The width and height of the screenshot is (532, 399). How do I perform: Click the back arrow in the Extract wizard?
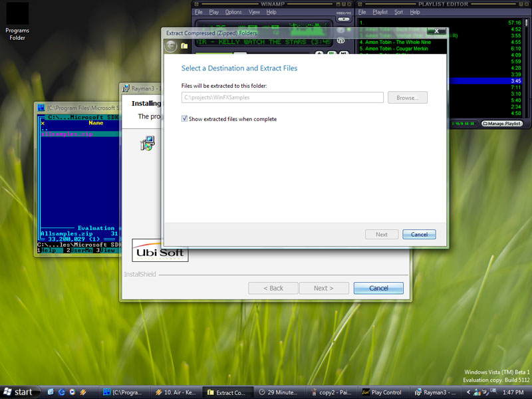coord(171,46)
